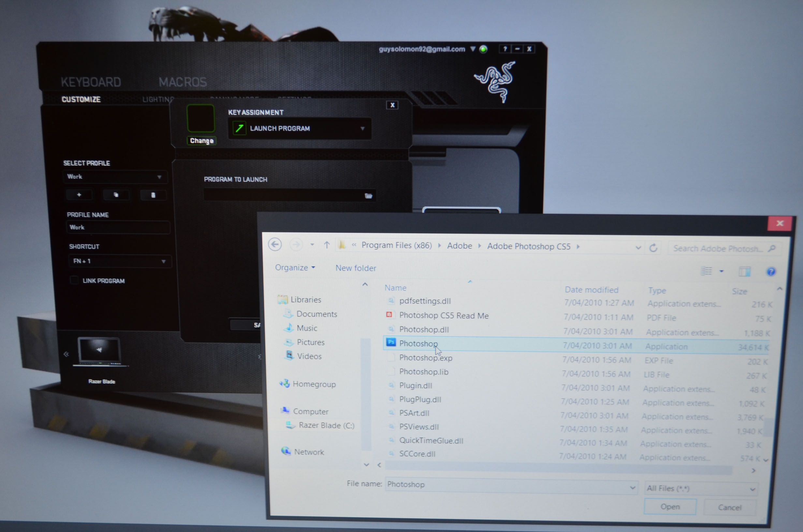Viewport: 803px width, 532px height.
Task: Open account dropdown arrow next to email
Action: click(x=473, y=49)
